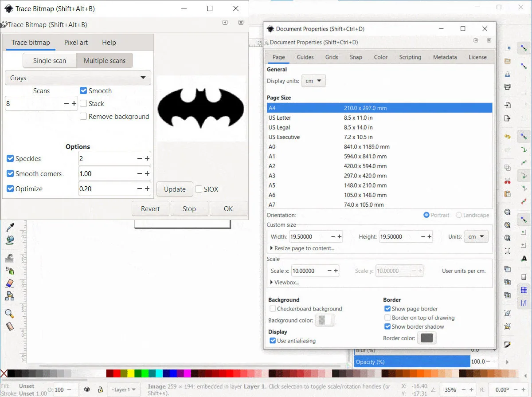Open the Metadata tab
The width and height of the screenshot is (532, 397).
[445, 57]
